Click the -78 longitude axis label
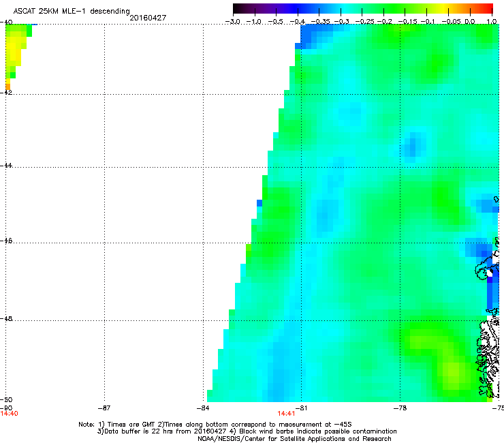 tap(400, 408)
